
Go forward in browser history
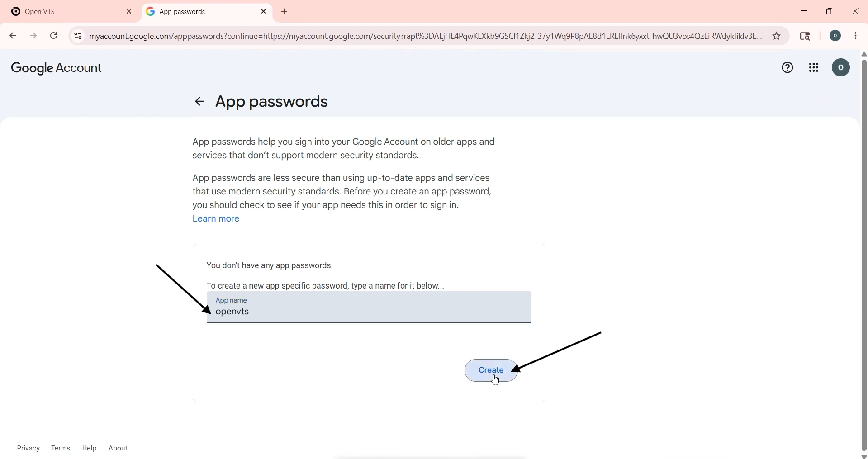34,36
